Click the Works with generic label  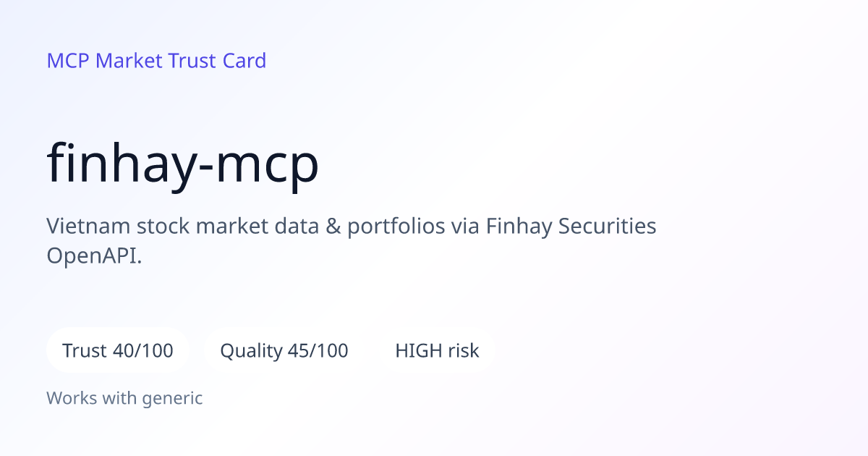click(124, 397)
